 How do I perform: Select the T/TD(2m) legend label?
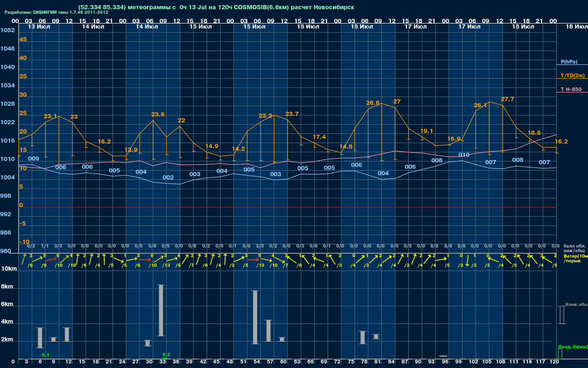pos(572,75)
